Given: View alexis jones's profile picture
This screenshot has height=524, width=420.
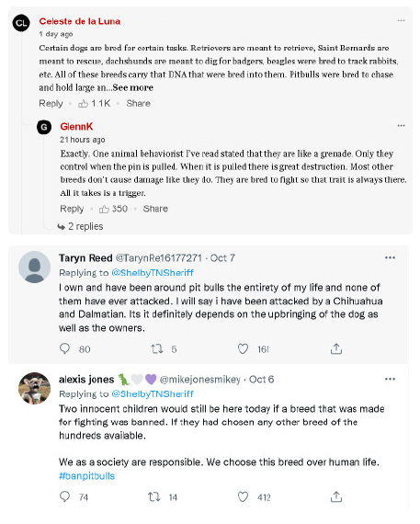Looking at the screenshot, I should 34,388.
